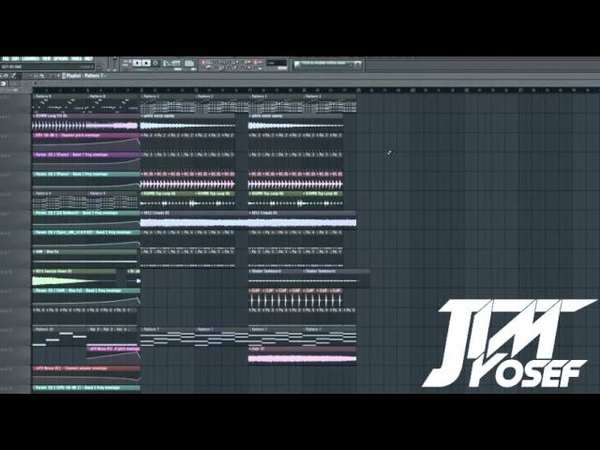
Task: Click the online news hint panel
Action: (x=327, y=65)
